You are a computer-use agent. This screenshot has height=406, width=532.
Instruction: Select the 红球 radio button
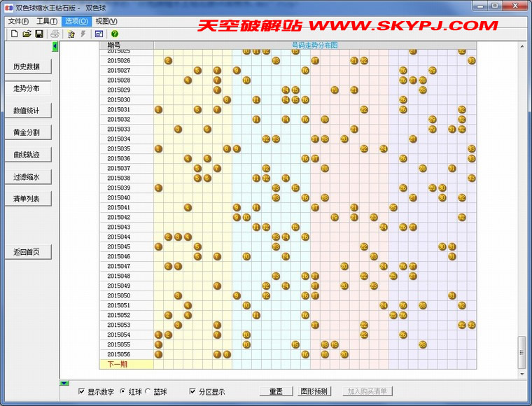tap(123, 391)
